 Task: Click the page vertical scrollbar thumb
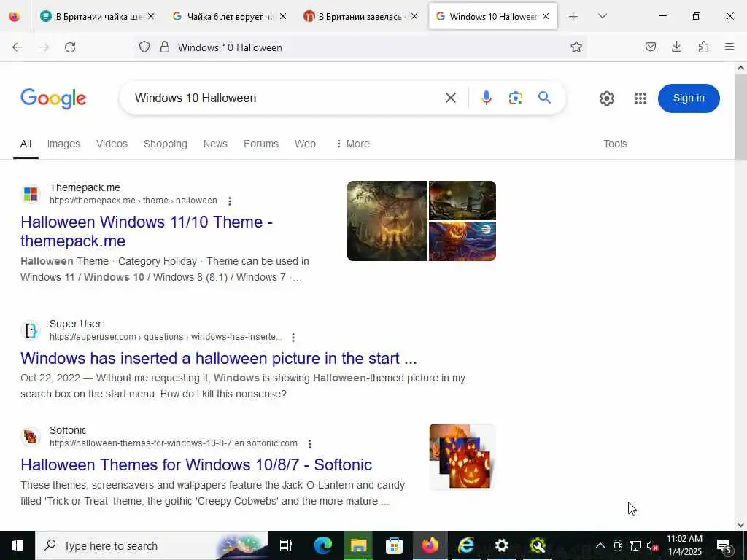[x=741, y=117]
